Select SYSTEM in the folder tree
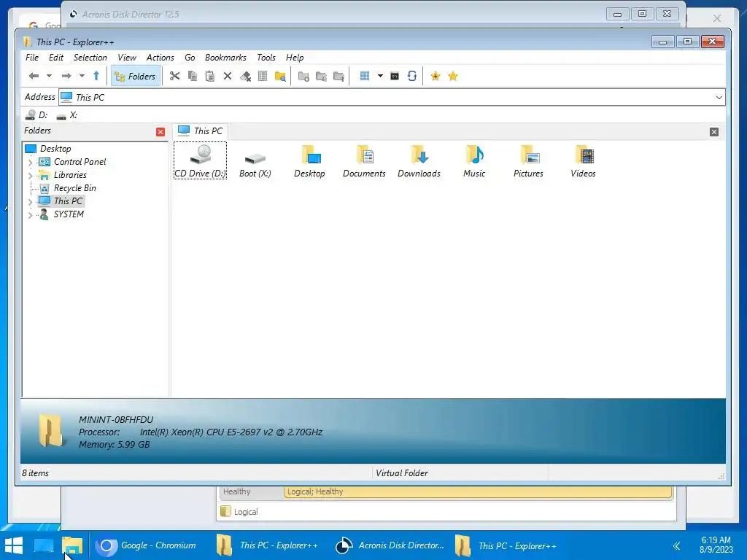 point(69,214)
